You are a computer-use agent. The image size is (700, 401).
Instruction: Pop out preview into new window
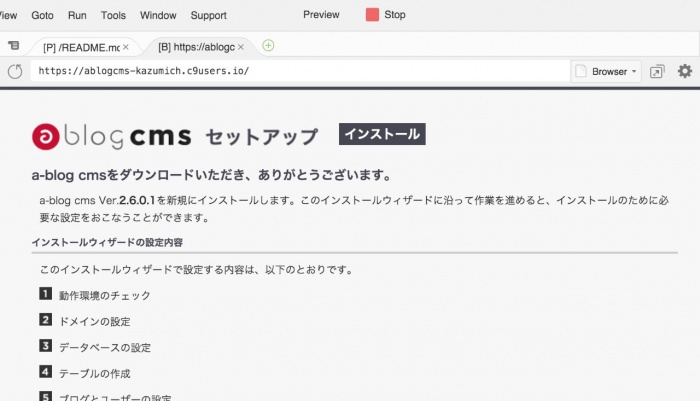point(657,71)
